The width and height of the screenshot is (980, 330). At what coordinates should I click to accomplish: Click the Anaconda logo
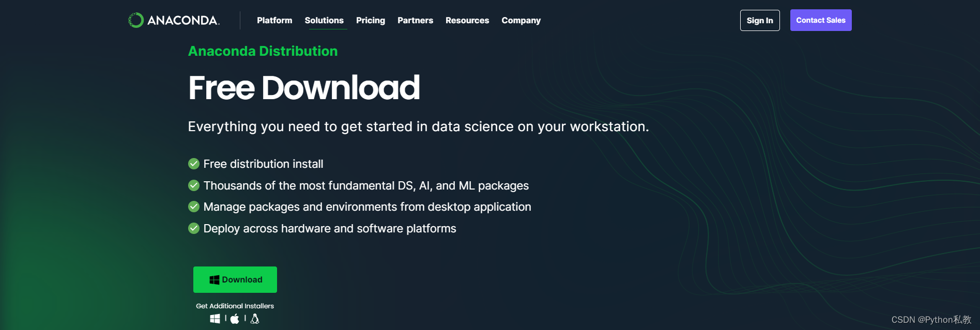tap(174, 20)
